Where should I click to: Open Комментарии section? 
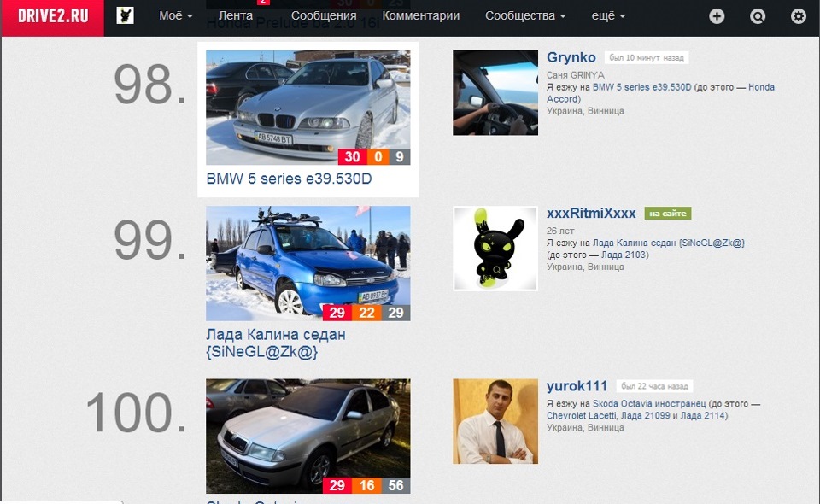point(420,15)
